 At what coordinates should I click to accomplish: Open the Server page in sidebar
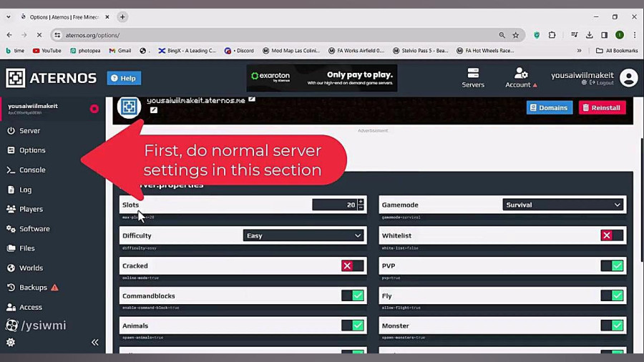point(24,130)
